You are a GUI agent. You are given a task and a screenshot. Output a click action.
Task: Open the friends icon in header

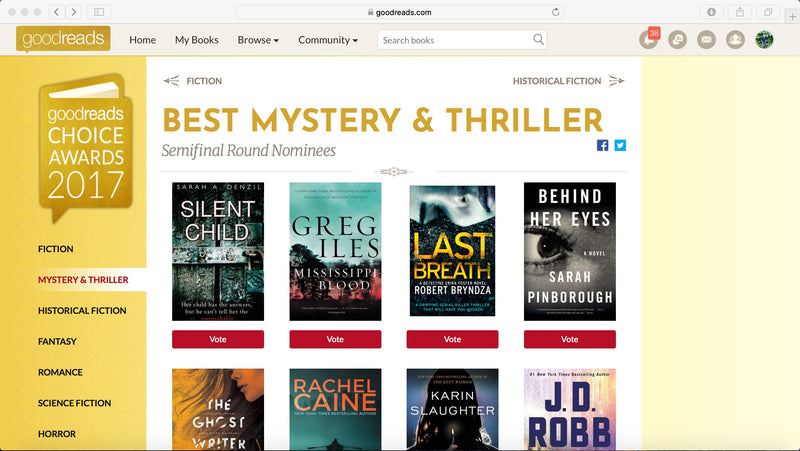pos(735,39)
